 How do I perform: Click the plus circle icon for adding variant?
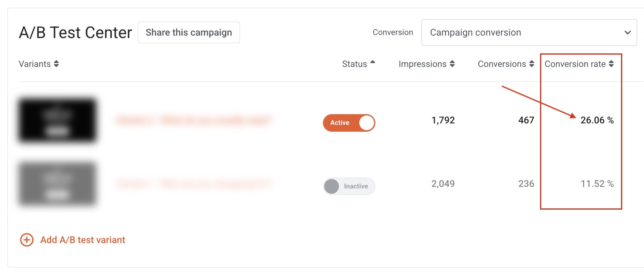[27, 240]
